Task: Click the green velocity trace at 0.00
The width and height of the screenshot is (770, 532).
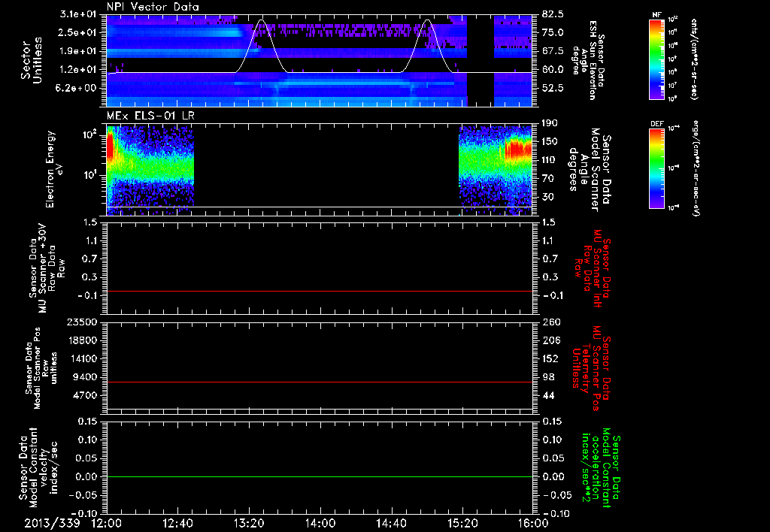Action: [320, 476]
